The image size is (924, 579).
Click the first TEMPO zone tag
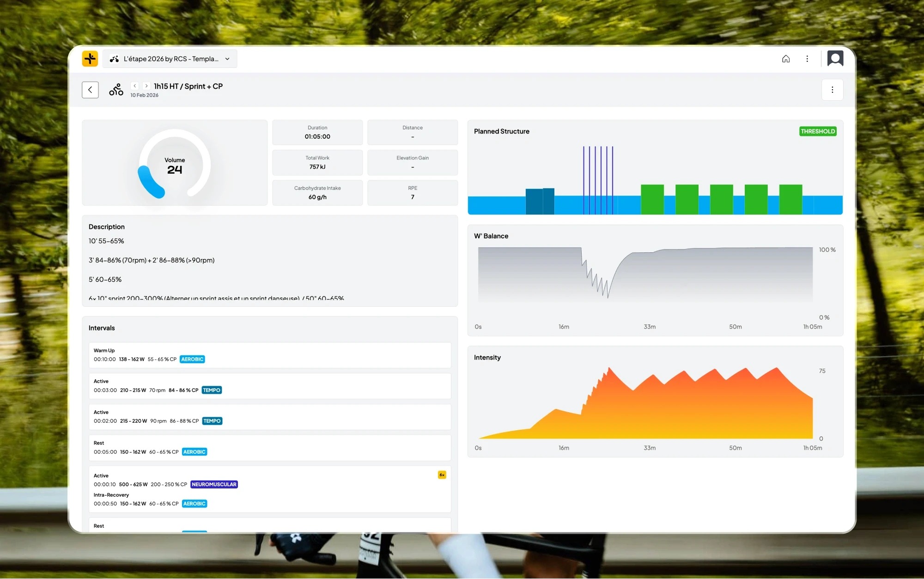click(212, 390)
